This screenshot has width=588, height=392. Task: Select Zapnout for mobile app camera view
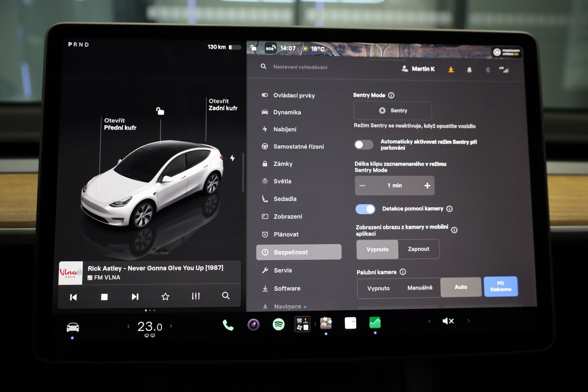[x=418, y=249]
